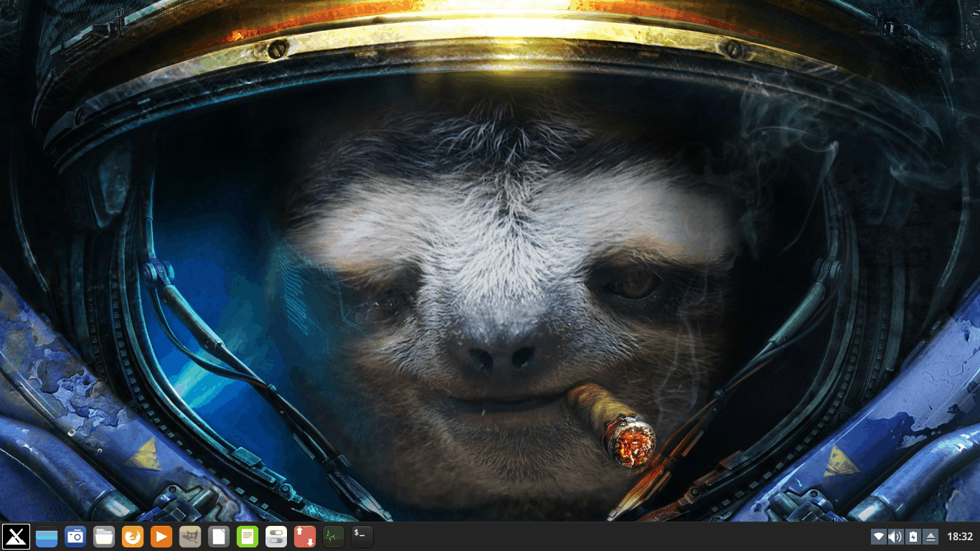This screenshot has width=980, height=551.
Task: Open the green text editor launcher
Action: coord(248,537)
